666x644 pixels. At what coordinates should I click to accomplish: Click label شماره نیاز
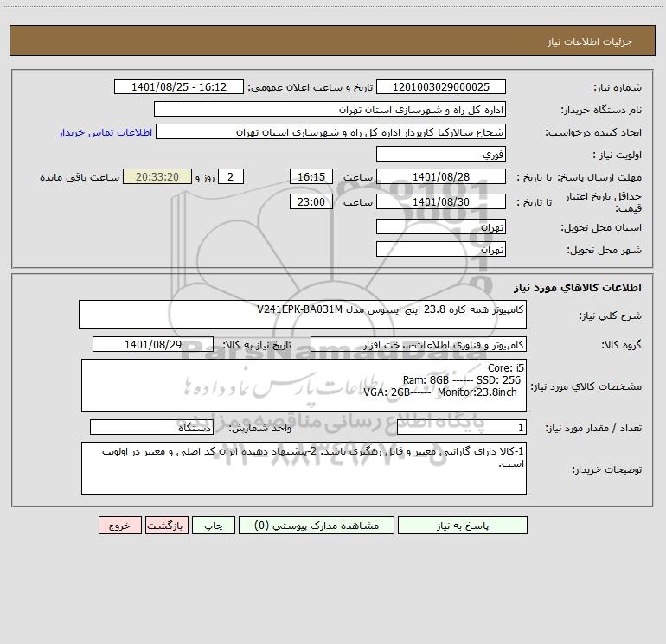(x=618, y=87)
